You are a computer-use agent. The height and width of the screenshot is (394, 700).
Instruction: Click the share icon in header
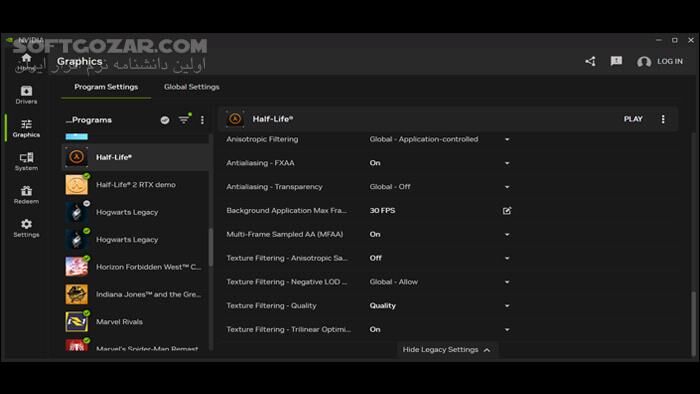click(590, 61)
